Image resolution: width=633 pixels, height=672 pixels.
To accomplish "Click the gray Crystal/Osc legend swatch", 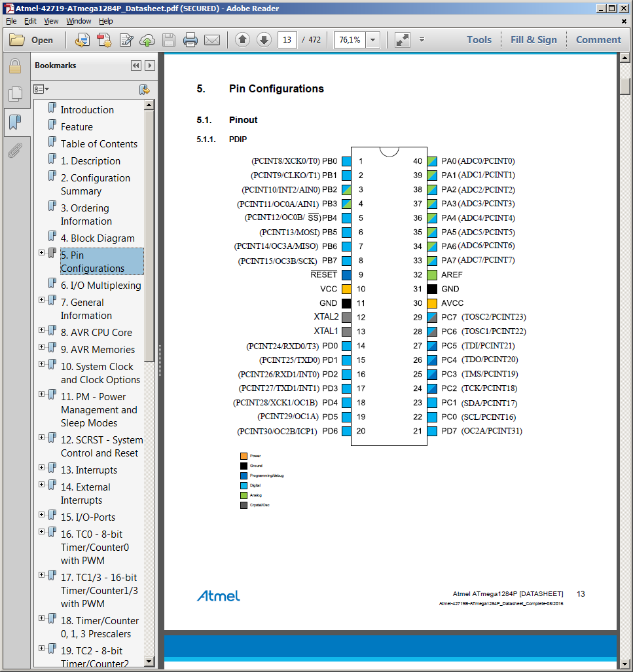I will tap(244, 505).
